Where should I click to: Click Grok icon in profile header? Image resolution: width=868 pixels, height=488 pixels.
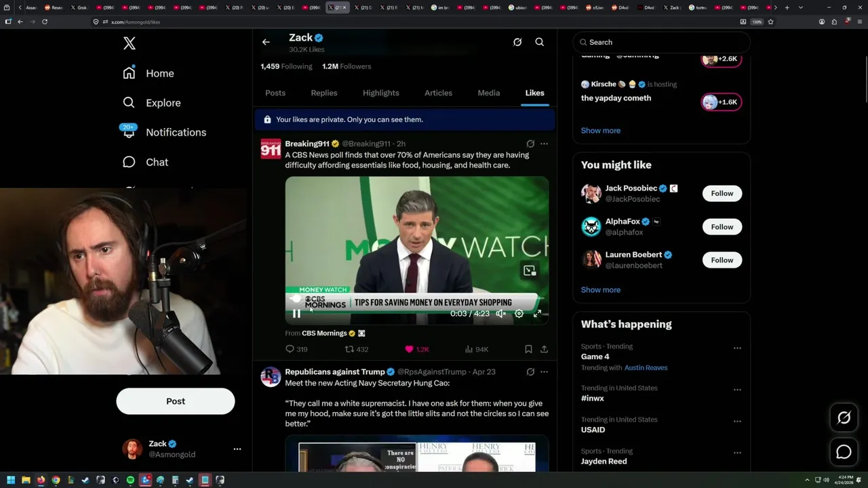pyautogui.click(x=517, y=42)
